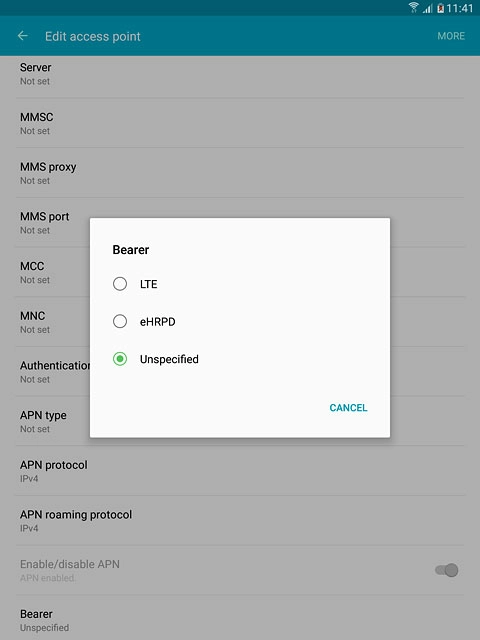Edit the MMSC setting
This screenshot has width=480, height=640.
coord(240,123)
